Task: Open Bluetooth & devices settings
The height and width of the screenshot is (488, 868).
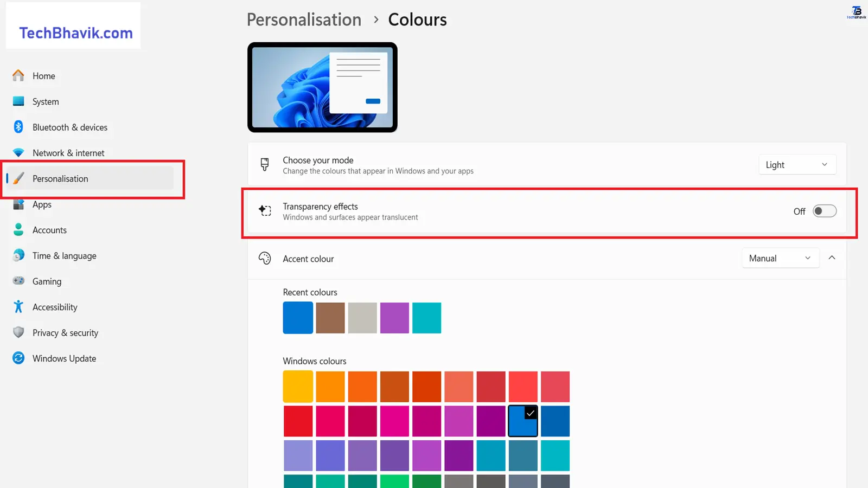Action: [70, 127]
